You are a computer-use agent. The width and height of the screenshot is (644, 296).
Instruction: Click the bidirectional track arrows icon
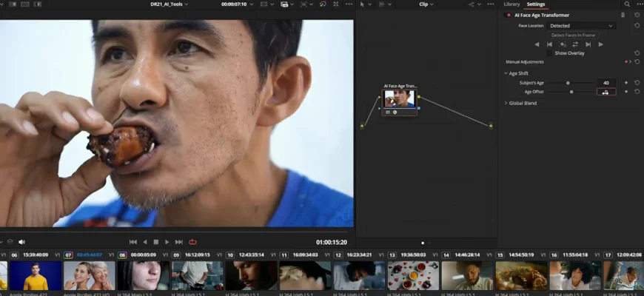point(575,44)
